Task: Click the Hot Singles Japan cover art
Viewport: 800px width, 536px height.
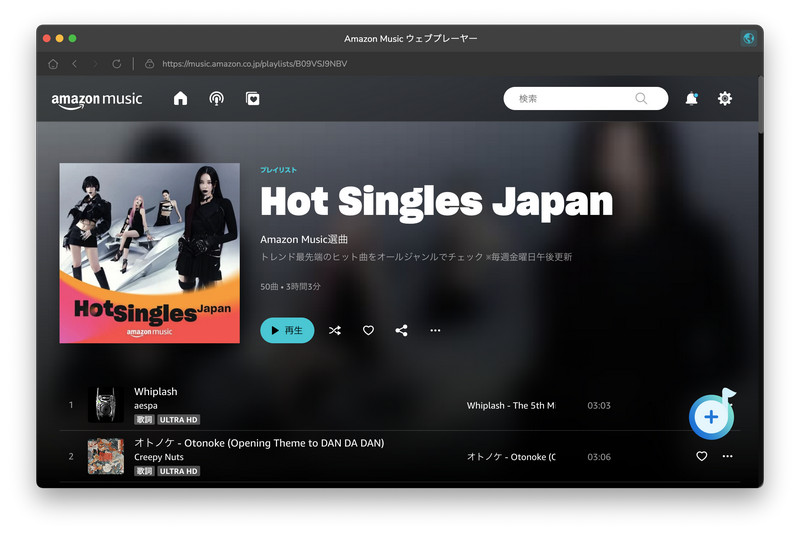Action: (149, 253)
